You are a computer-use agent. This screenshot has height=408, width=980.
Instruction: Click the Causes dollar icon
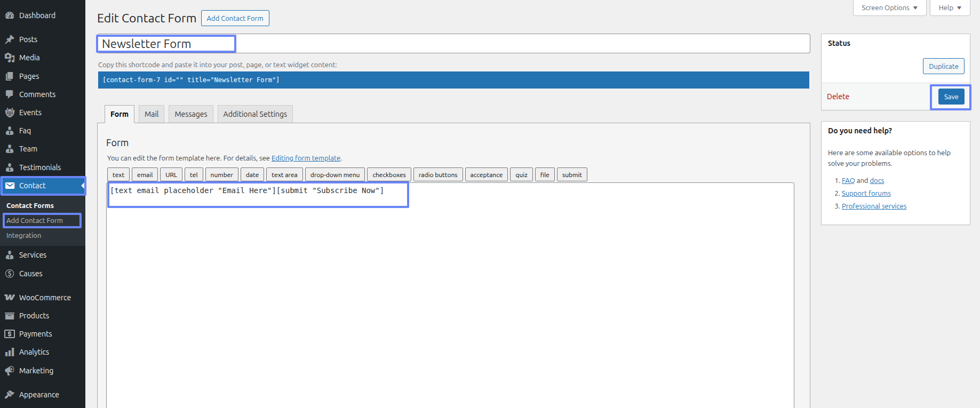pyautogui.click(x=10, y=274)
